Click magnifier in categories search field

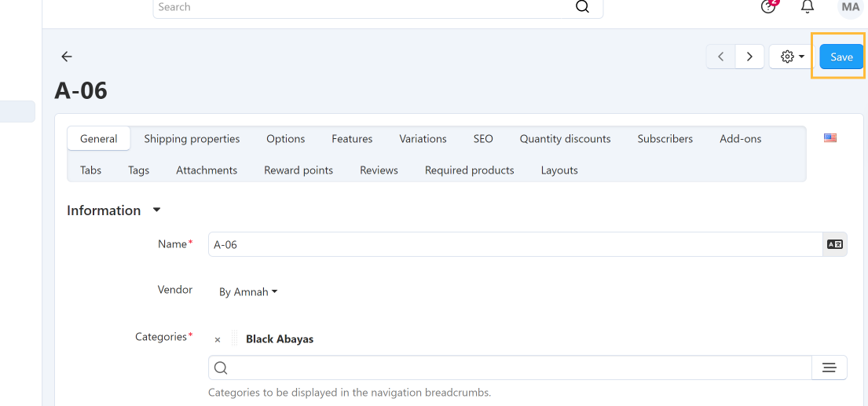tap(221, 368)
